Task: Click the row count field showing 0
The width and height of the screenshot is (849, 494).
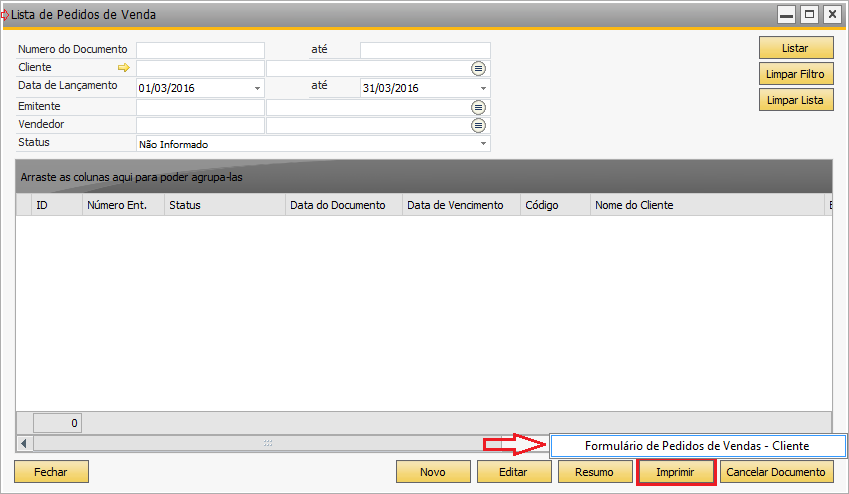Action: click(x=57, y=423)
